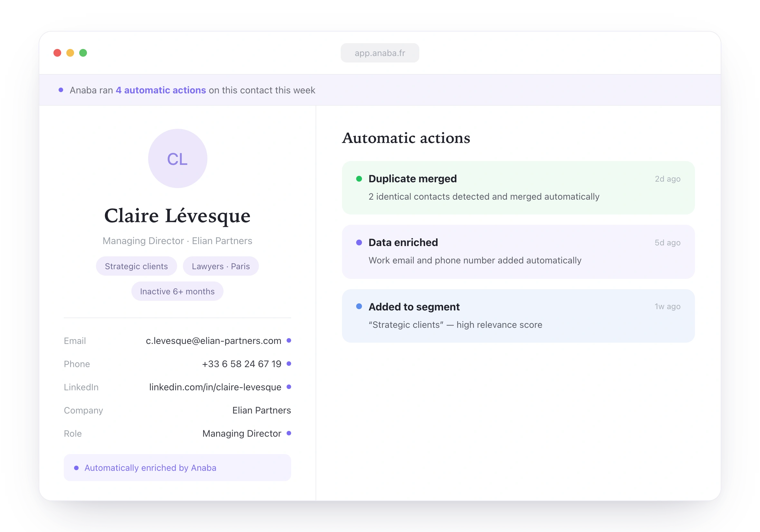The width and height of the screenshot is (760, 532).
Task: Click the enrichment dot next to LinkedIn
Action: [289, 387]
